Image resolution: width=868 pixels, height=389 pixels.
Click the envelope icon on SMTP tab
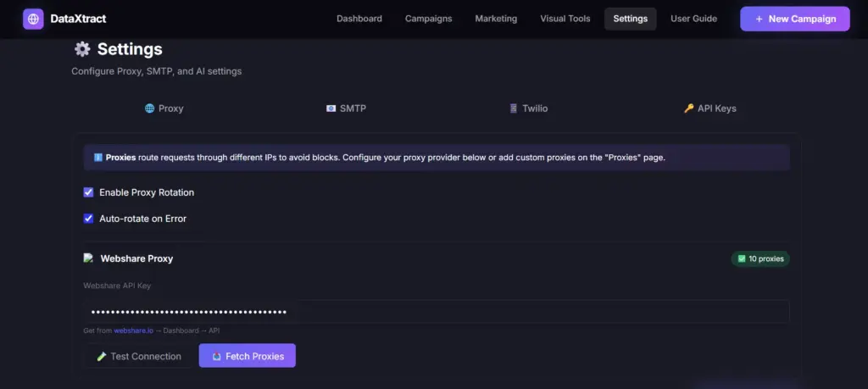click(331, 108)
